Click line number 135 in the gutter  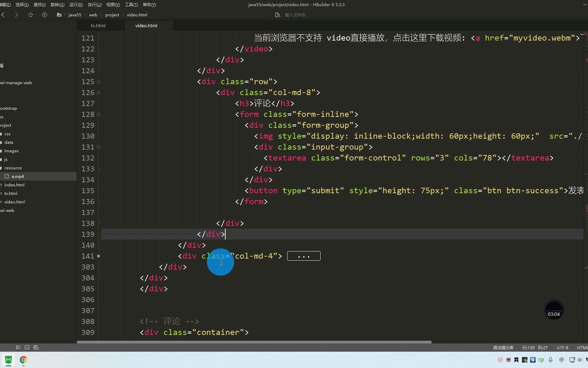tap(88, 190)
